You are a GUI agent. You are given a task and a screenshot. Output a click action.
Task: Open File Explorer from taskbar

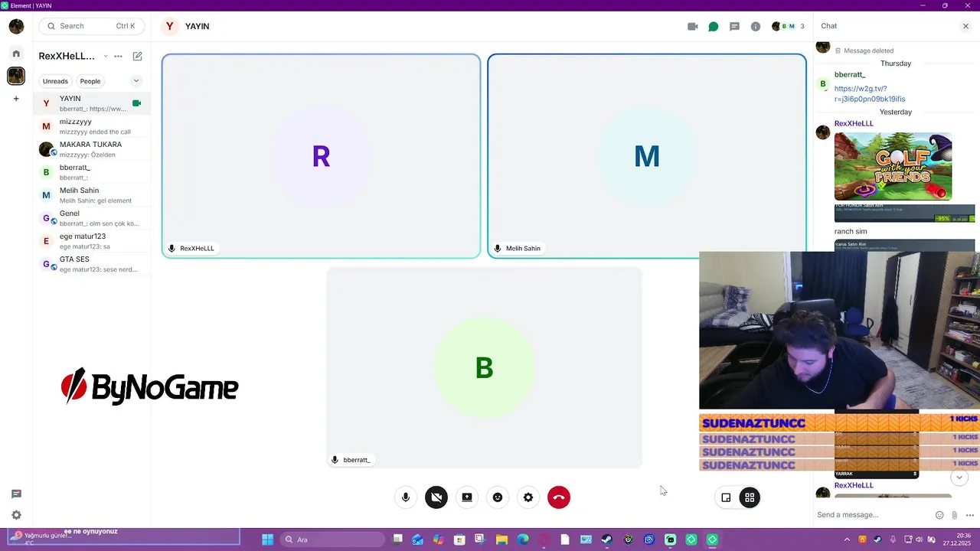pyautogui.click(x=502, y=540)
